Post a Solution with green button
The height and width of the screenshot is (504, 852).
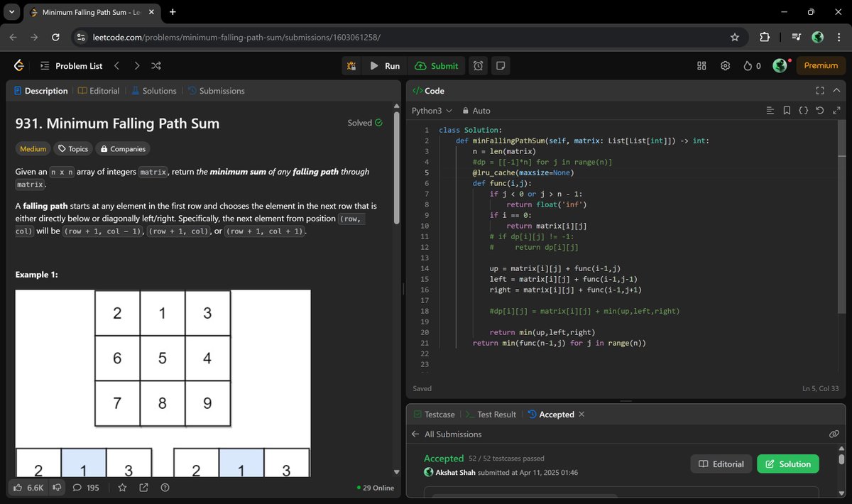pyautogui.click(x=788, y=464)
